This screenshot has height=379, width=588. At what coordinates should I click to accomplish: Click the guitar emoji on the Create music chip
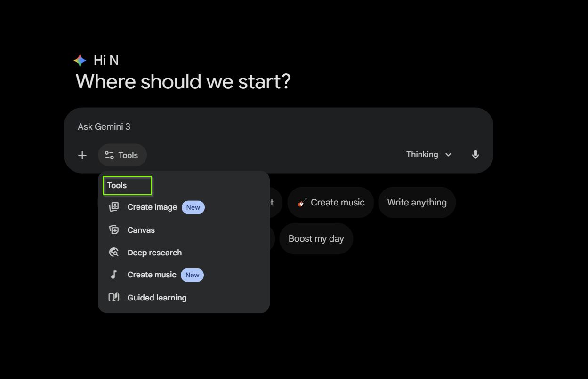tap(302, 203)
